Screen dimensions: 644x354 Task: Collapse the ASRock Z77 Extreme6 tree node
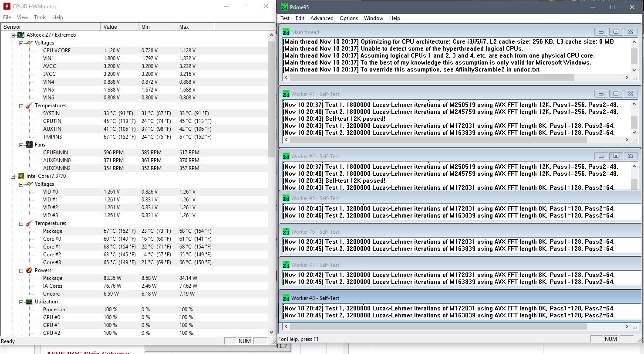(13, 35)
